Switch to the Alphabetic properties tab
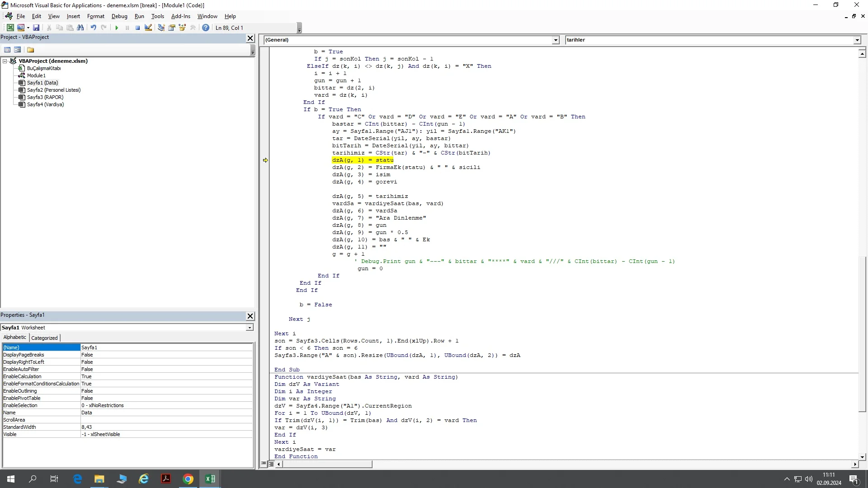This screenshot has width=868, height=488. (x=15, y=338)
